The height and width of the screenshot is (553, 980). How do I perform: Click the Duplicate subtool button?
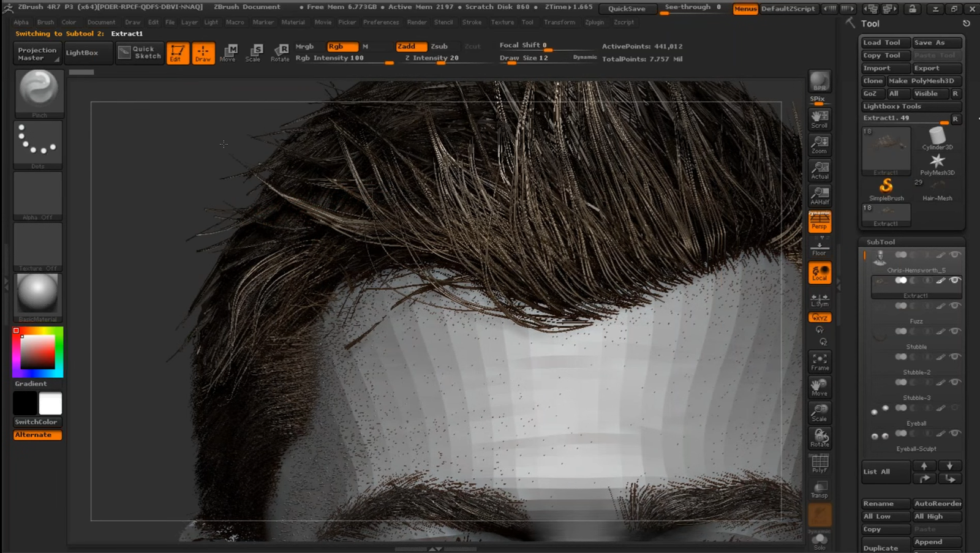(886, 547)
